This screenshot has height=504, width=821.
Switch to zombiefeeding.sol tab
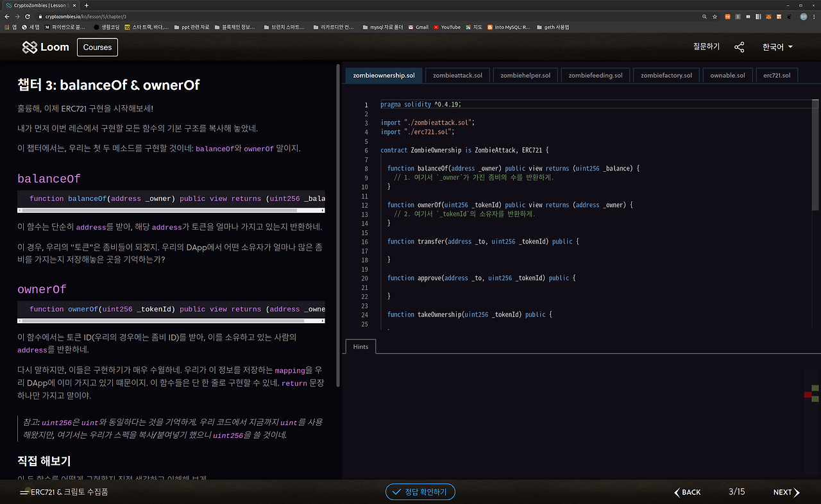pyautogui.click(x=595, y=75)
